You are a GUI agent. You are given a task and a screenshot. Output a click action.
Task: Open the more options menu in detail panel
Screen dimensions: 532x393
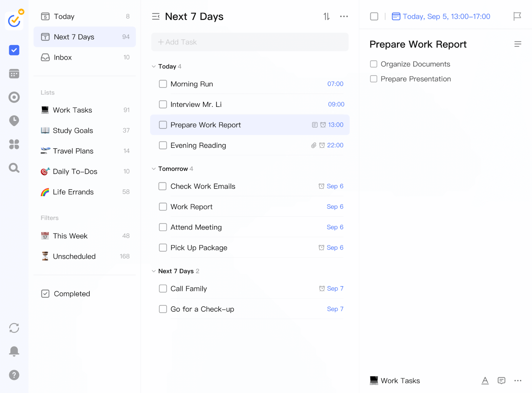518,380
